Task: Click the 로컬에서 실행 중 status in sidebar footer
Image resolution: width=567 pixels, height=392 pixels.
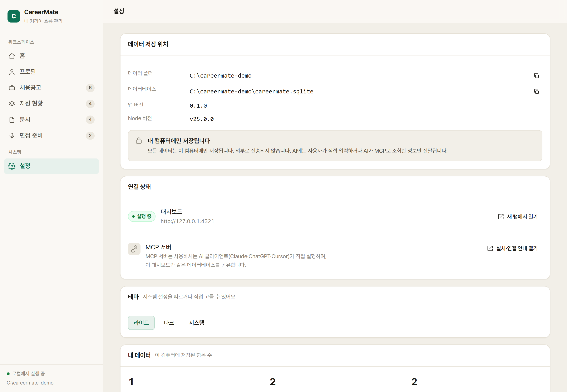Action: click(26, 374)
